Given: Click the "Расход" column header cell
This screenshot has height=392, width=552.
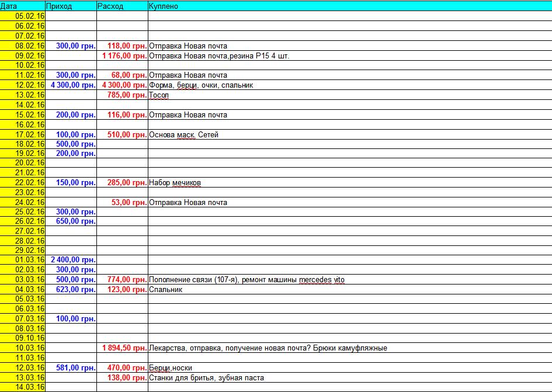Looking at the screenshot, I should click(122, 6).
